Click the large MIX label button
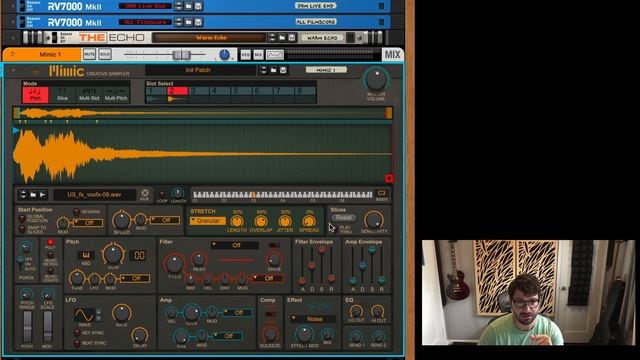This screenshot has width=640, height=360. click(392, 54)
